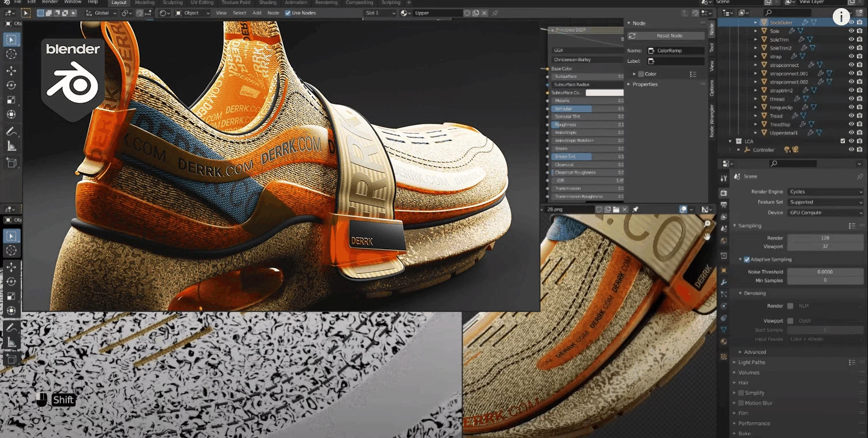This screenshot has height=438, width=868.
Task: Open the Material properties tab
Action: click(x=724, y=342)
